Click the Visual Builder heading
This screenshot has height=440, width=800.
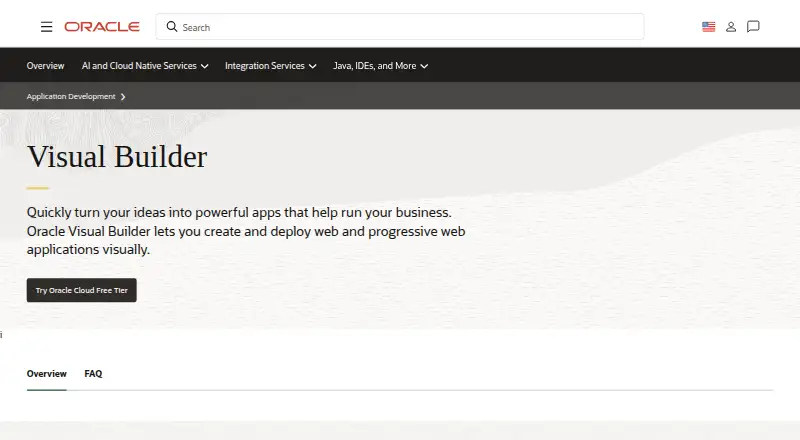click(117, 156)
